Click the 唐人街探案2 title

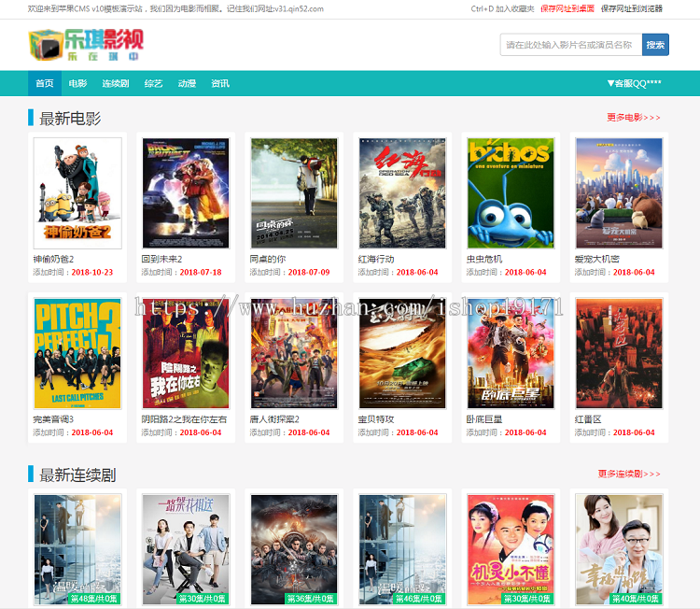[274, 419]
